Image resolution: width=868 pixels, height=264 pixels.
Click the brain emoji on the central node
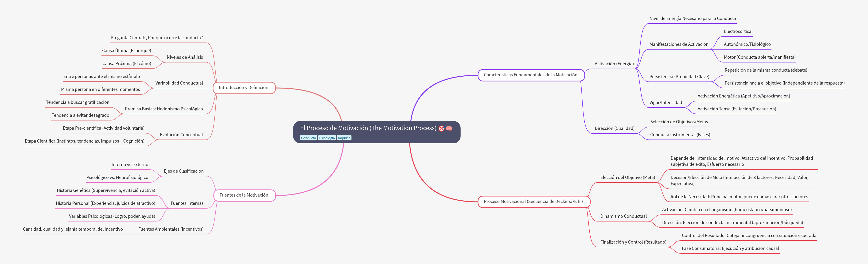(449, 128)
